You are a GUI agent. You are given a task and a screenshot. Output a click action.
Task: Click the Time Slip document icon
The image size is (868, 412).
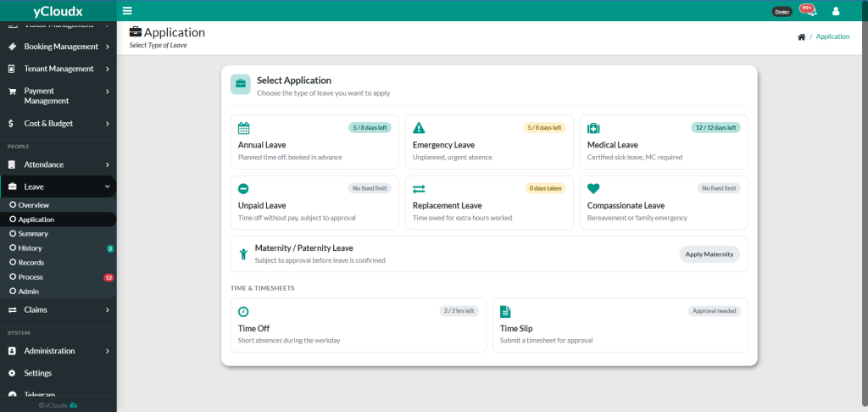click(505, 311)
